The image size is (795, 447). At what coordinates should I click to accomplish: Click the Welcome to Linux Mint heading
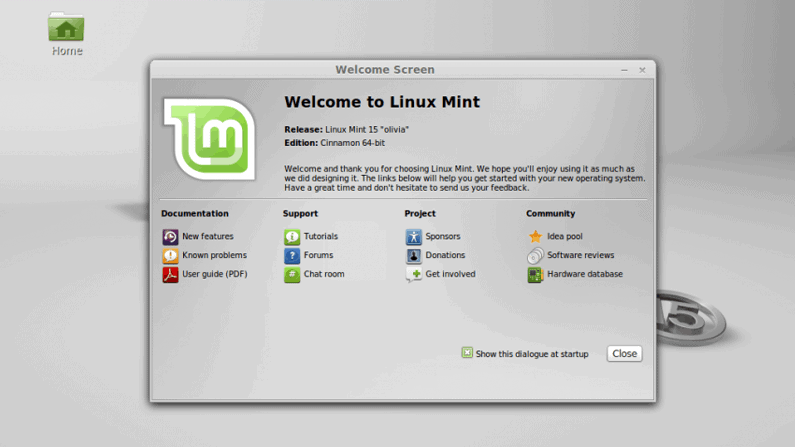click(382, 102)
